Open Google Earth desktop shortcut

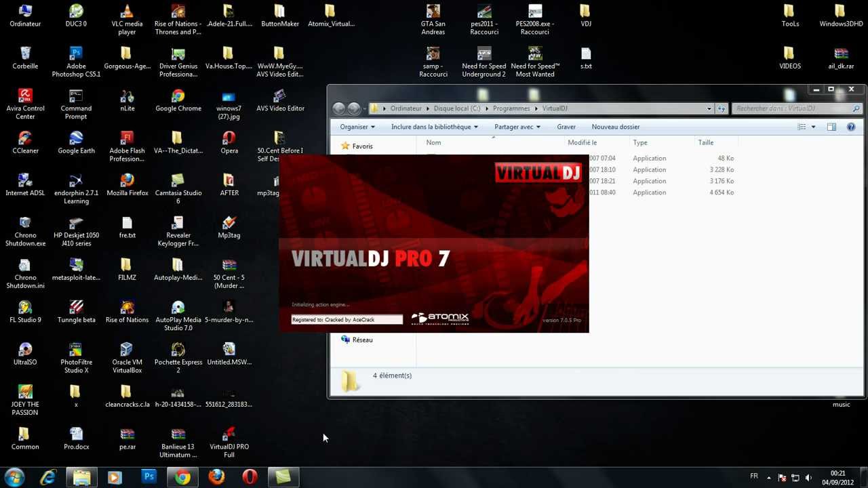[x=76, y=142]
